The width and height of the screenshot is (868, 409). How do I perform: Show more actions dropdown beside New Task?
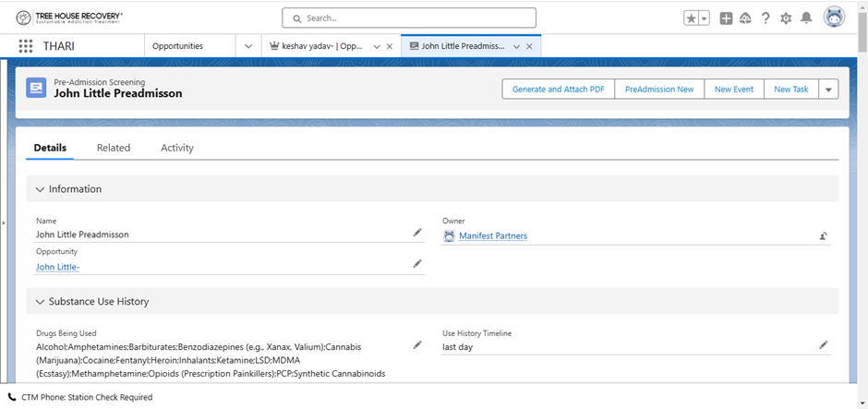click(828, 90)
